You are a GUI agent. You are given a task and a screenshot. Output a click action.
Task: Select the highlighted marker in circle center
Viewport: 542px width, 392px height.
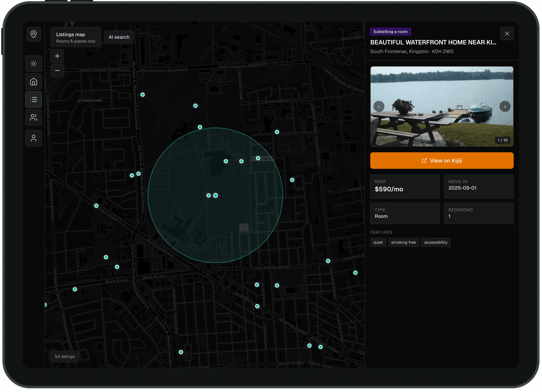tap(216, 195)
